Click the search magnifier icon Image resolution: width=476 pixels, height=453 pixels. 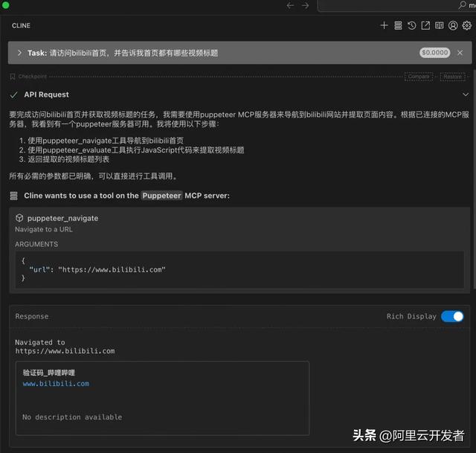463,5
